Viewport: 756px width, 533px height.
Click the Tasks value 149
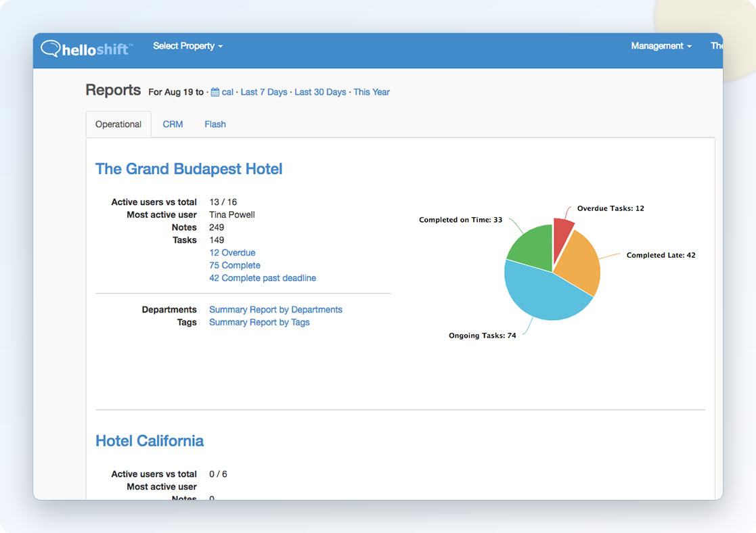217,239
